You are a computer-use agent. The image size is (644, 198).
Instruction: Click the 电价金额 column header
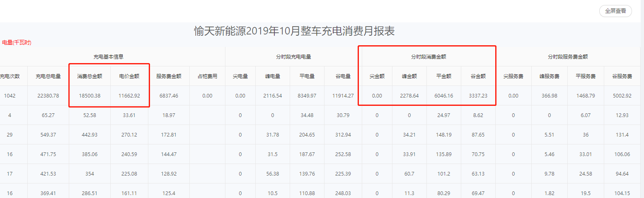129,76
